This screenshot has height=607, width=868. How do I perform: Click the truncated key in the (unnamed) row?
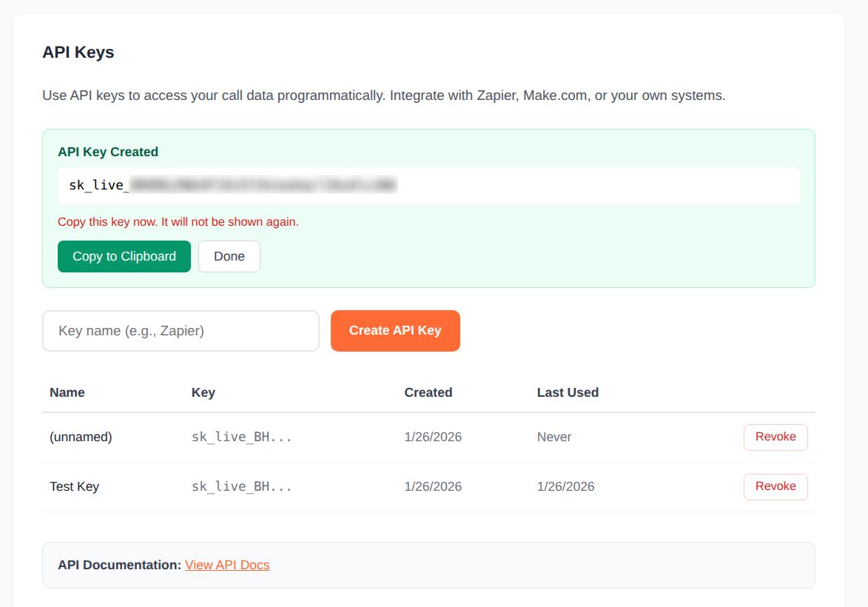click(x=241, y=437)
